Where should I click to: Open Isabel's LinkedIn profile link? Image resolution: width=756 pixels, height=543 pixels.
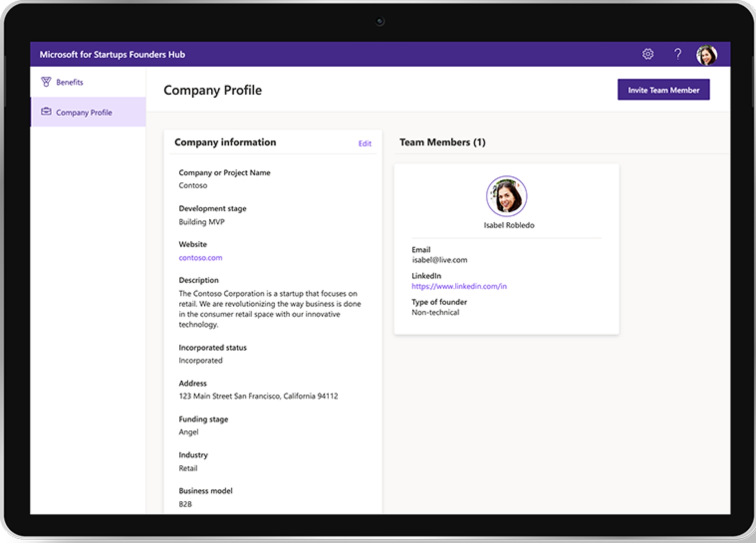[x=459, y=286]
